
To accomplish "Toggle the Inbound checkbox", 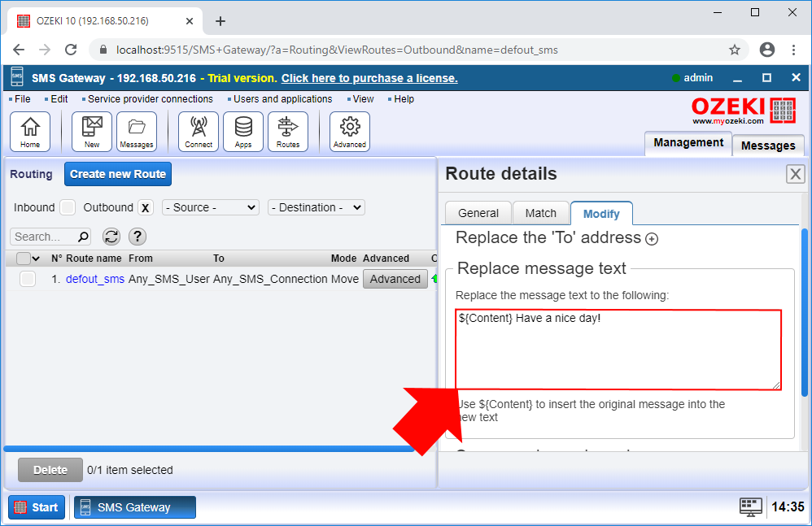I will (x=68, y=207).
